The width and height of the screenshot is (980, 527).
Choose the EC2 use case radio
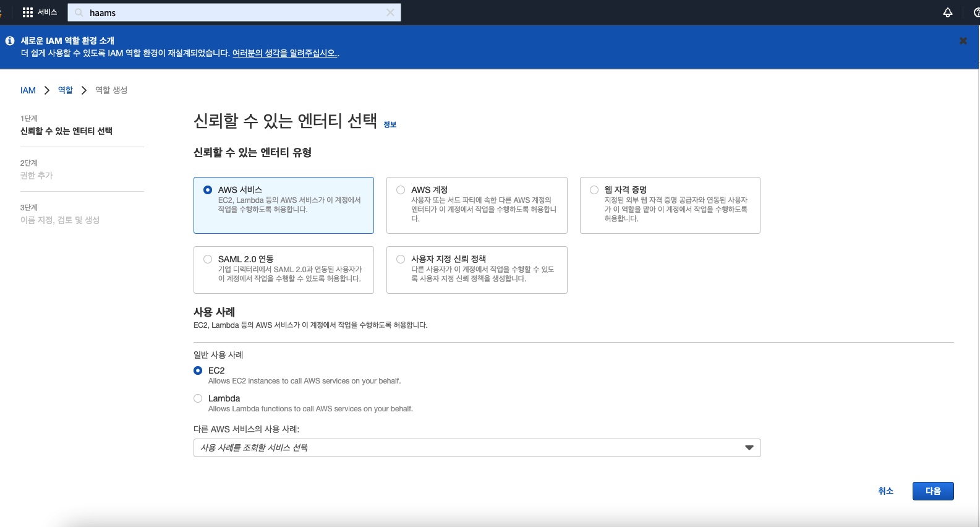click(198, 371)
